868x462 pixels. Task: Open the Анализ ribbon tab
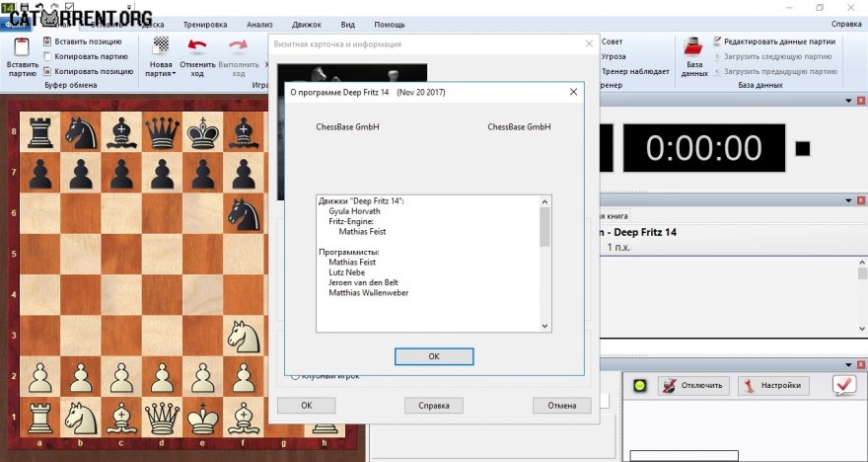[259, 25]
